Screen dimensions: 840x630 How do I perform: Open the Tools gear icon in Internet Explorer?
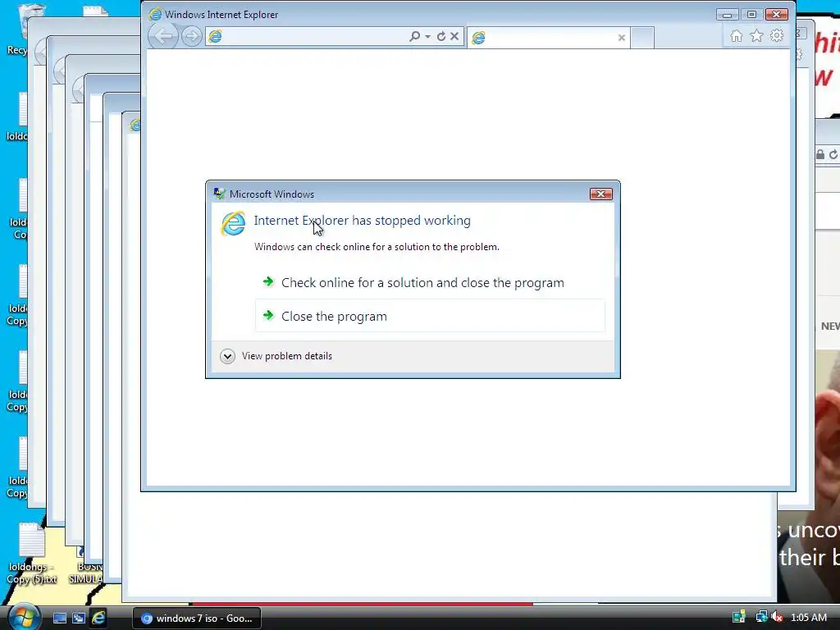[x=776, y=36]
